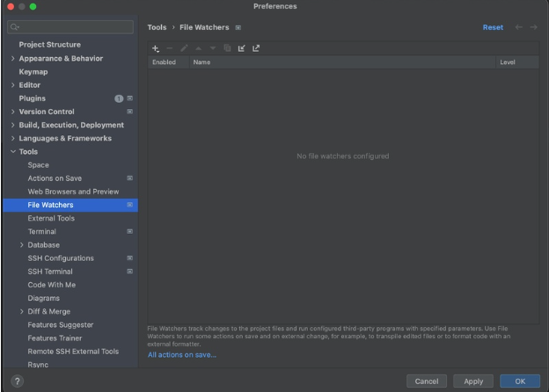Cancel the Preferences dialog

[426, 381]
